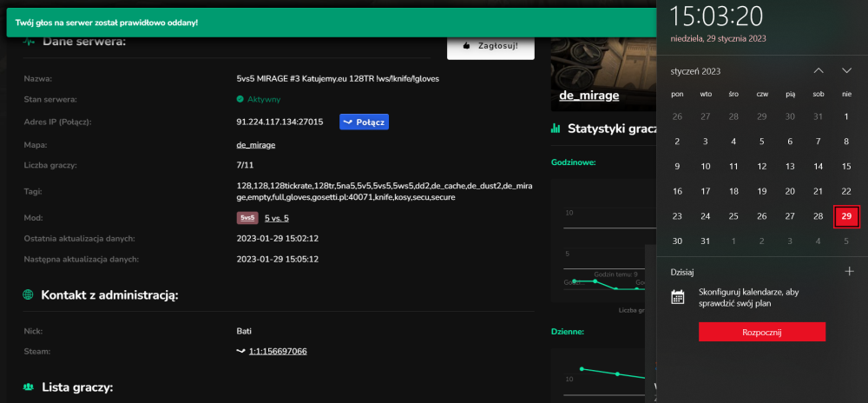Select January 18 in the calendar
This screenshot has width=868, height=403.
733,192
